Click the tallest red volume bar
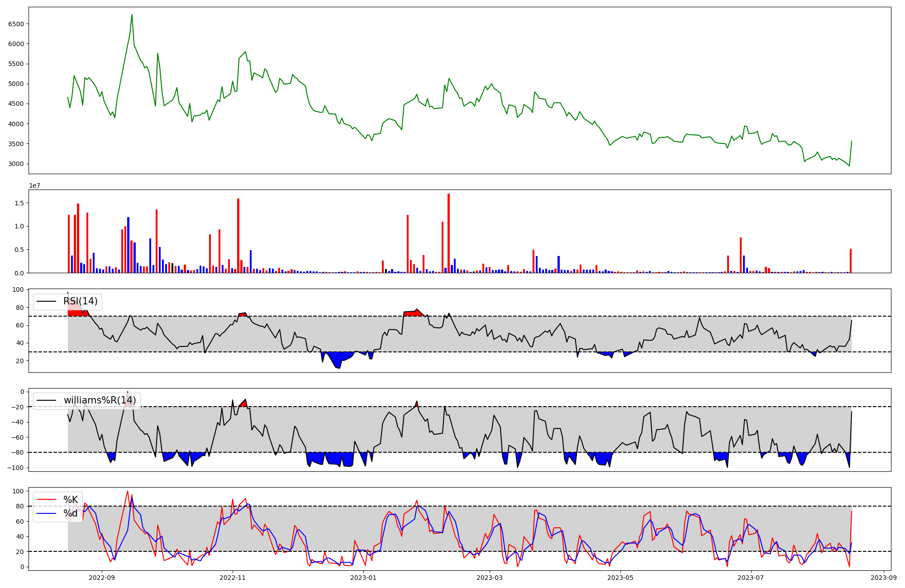The height and width of the screenshot is (588, 905). click(448, 233)
